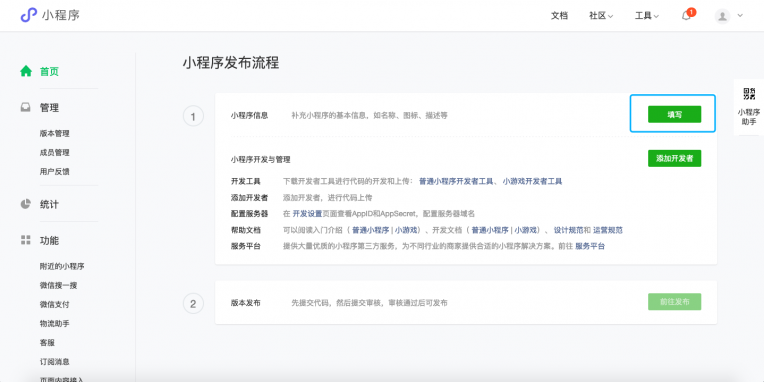This screenshot has width=764, height=382.
Task: Click the step 2 circle
Action: 193,304
